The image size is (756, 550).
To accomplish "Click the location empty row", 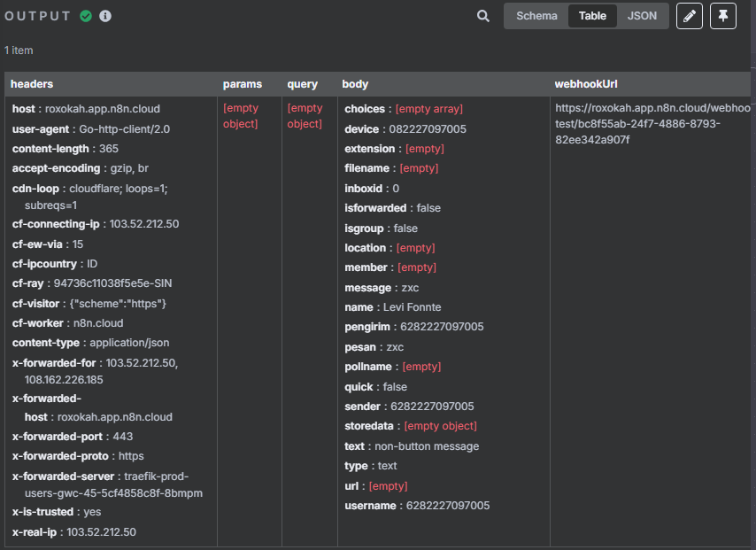I will pyautogui.click(x=390, y=248).
